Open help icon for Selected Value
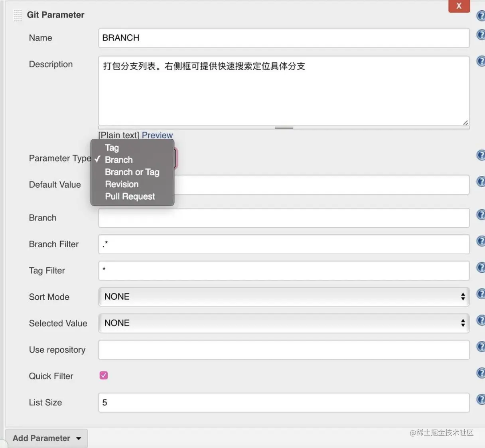485x448 pixels. (x=481, y=320)
